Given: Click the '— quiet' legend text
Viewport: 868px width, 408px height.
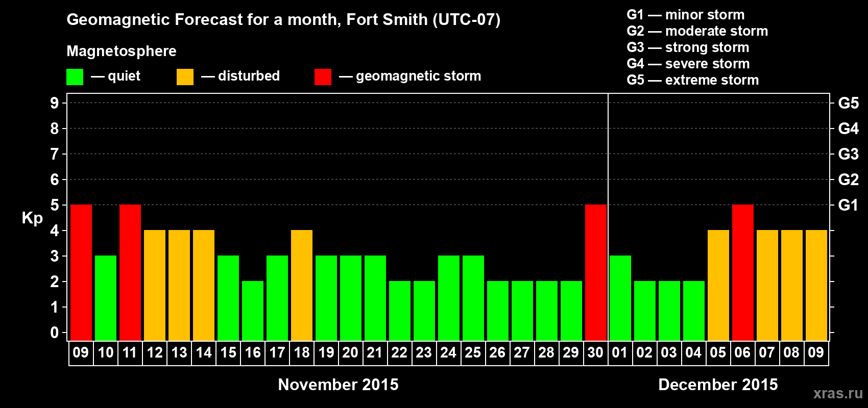Looking at the screenshot, I should [x=115, y=76].
